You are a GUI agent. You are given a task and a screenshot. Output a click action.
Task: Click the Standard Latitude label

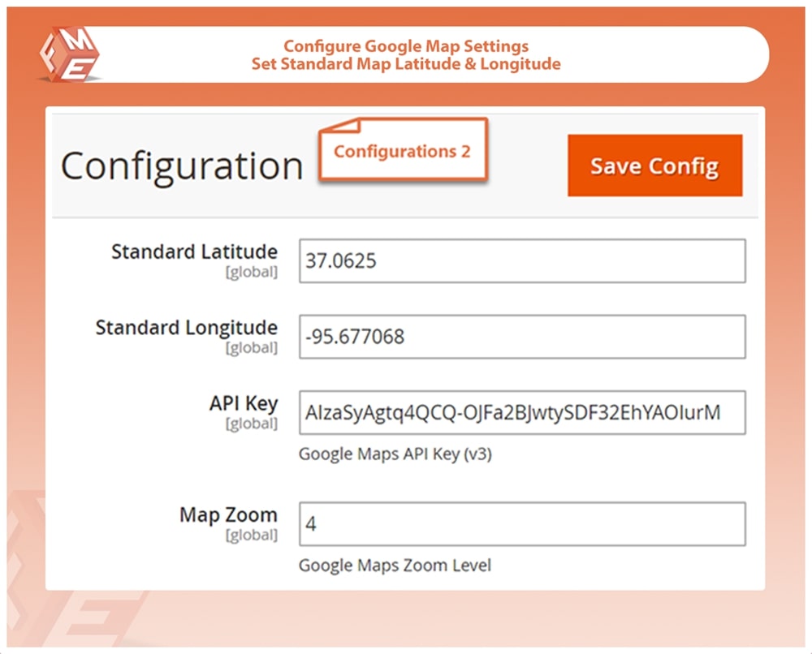pyautogui.click(x=194, y=252)
